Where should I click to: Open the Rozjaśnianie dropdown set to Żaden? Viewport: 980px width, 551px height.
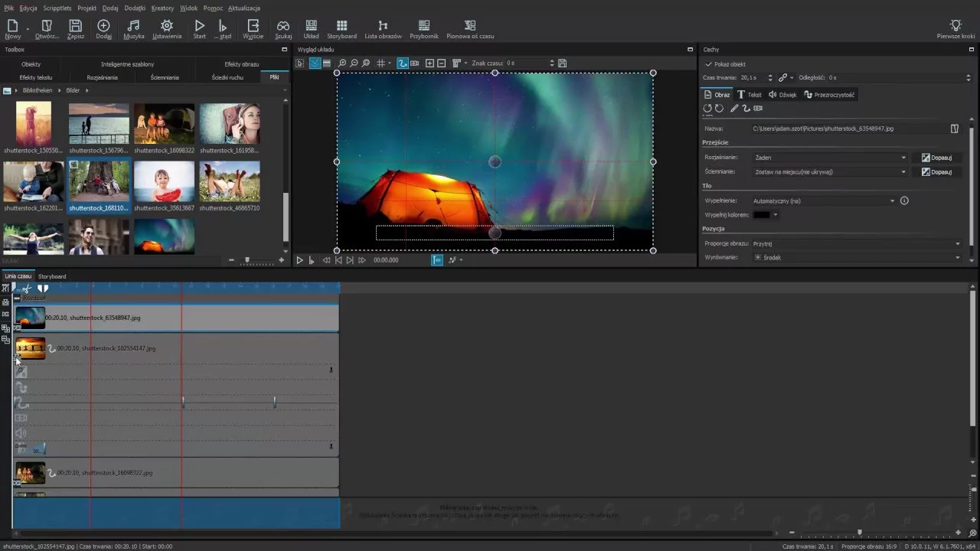click(x=829, y=158)
